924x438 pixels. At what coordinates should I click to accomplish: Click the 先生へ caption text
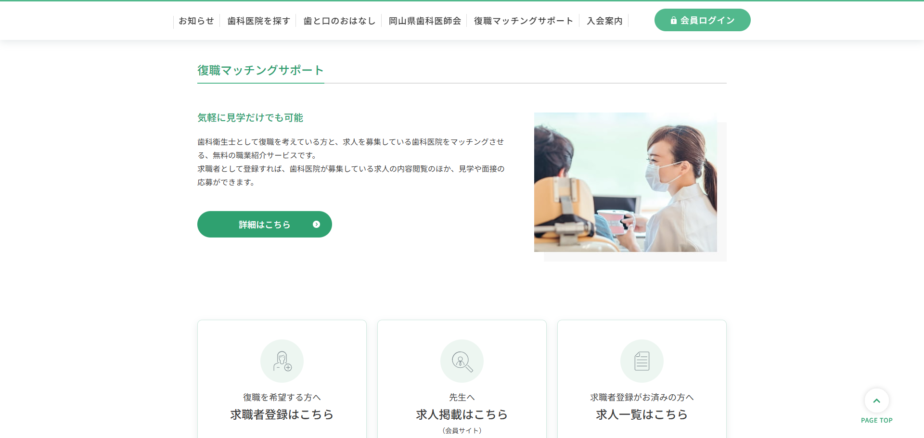[462, 397]
